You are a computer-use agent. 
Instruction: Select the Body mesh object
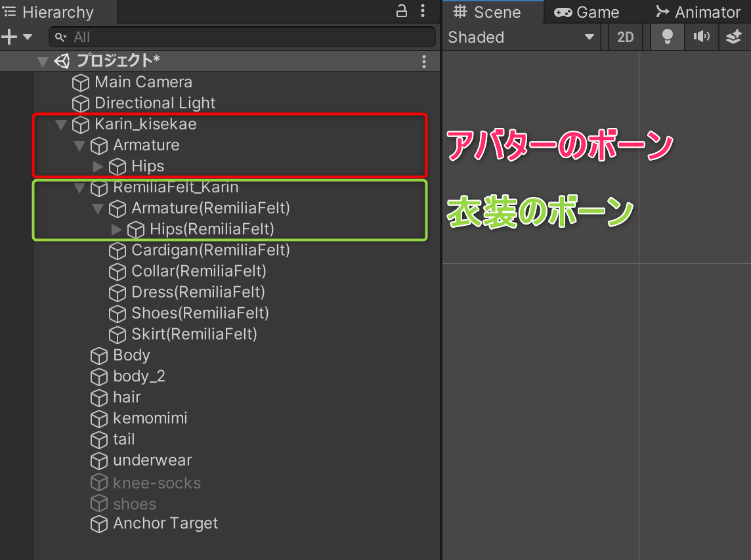(131, 355)
